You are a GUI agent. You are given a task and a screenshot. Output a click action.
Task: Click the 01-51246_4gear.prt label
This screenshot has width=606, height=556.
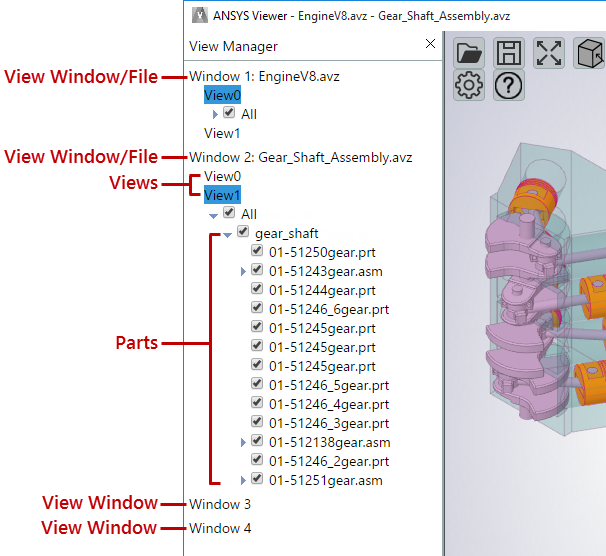pos(329,404)
